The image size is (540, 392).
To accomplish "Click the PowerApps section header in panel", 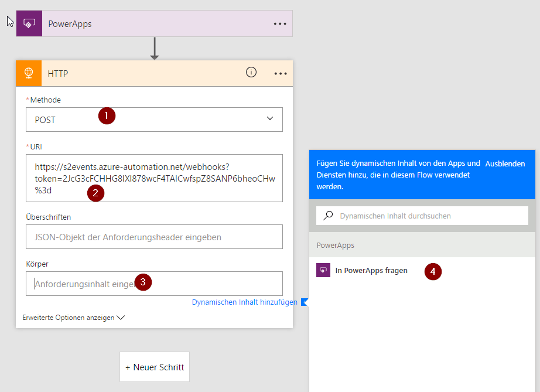I will coord(336,246).
